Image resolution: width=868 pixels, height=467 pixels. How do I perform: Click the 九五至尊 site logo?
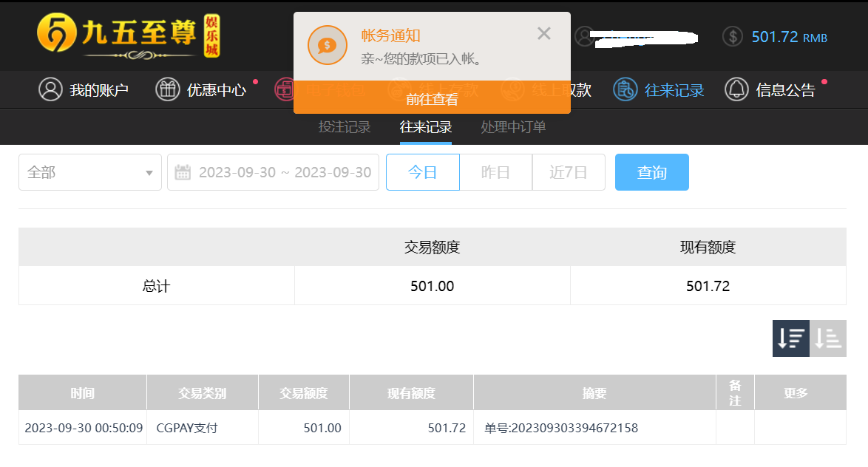129,36
